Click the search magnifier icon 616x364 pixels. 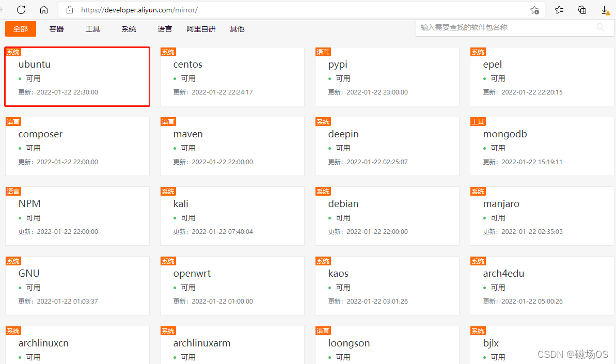point(601,27)
